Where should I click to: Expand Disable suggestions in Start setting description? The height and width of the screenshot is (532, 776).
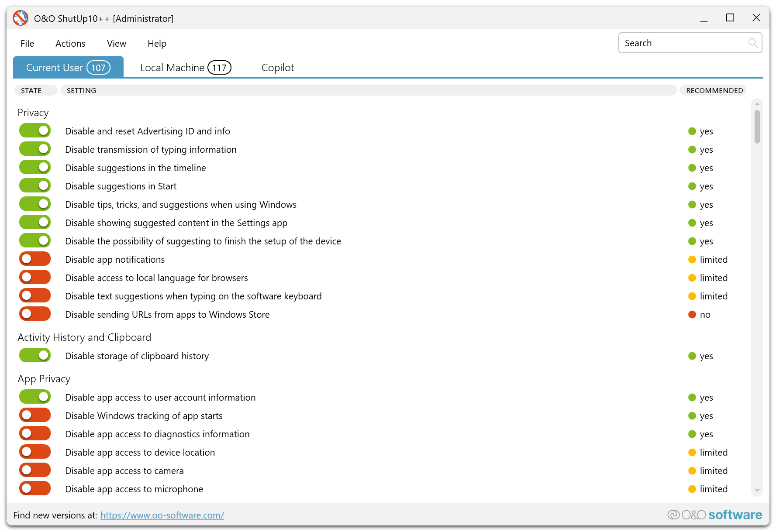tap(121, 186)
